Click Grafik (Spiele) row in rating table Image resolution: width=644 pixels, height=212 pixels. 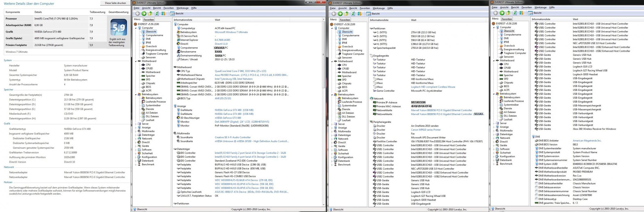pos(55,38)
